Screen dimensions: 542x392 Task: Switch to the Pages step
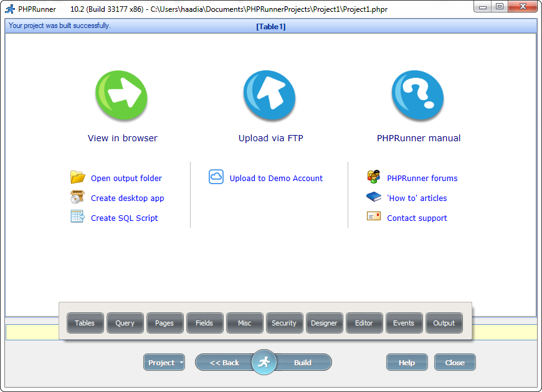point(164,323)
